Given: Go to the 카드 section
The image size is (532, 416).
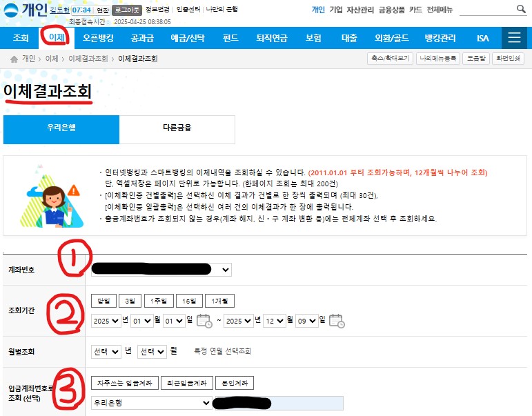Looking at the screenshot, I should pos(415,10).
